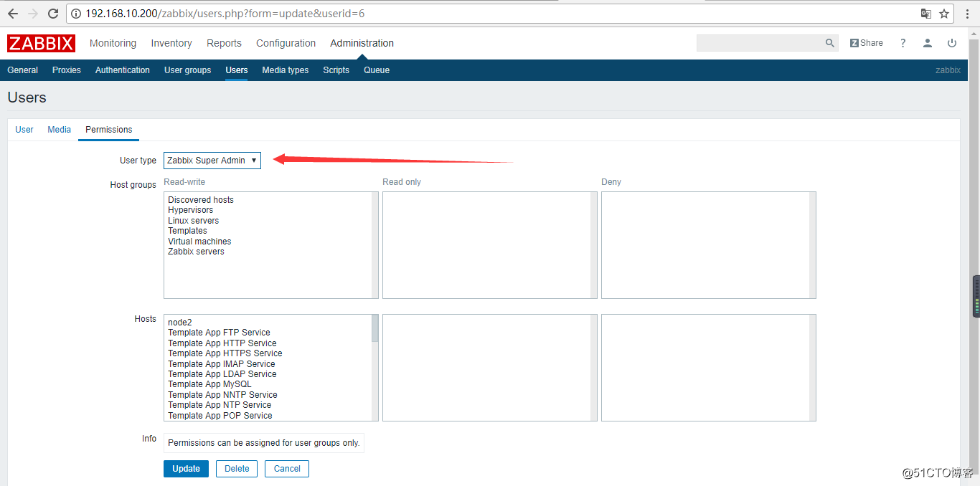Go to the Media types submenu

tap(285, 70)
